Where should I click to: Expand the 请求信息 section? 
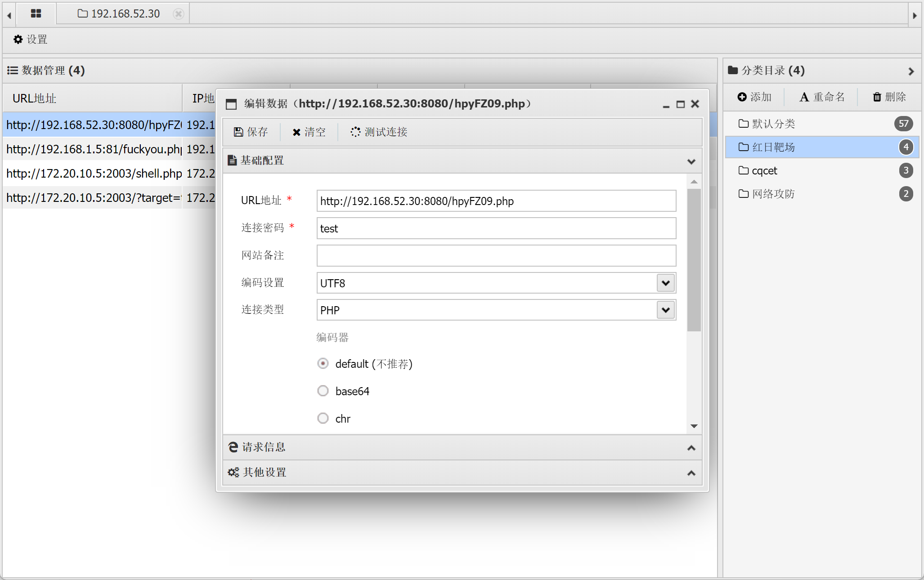462,447
